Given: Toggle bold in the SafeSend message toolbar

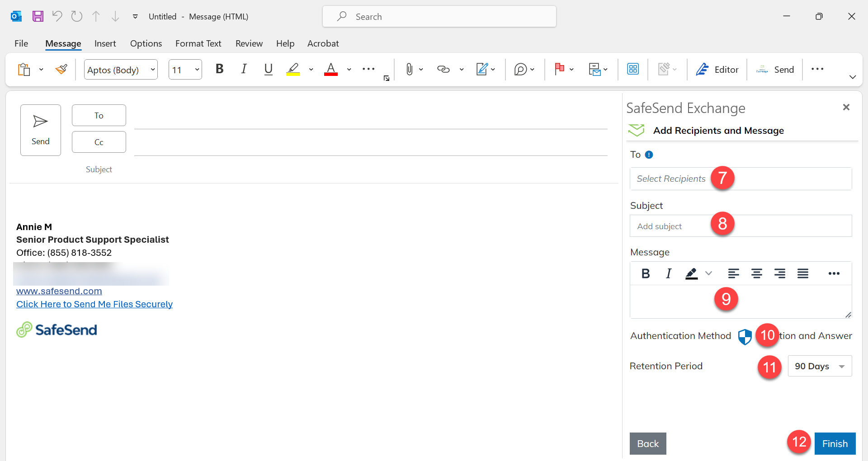Looking at the screenshot, I should pyautogui.click(x=645, y=273).
